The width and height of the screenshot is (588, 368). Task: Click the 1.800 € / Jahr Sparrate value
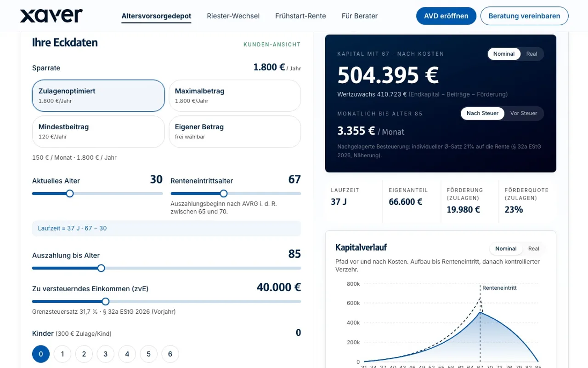click(x=277, y=68)
